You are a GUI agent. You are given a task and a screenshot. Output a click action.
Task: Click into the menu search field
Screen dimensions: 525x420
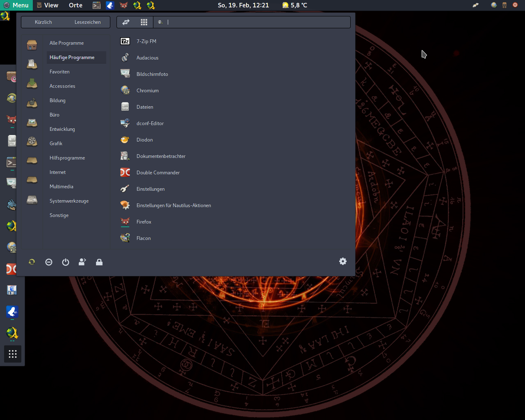pos(254,22)
